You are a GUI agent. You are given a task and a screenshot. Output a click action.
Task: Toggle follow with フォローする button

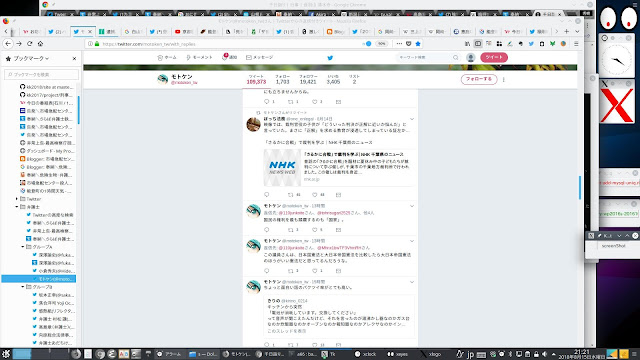click(x=479, y=79)
